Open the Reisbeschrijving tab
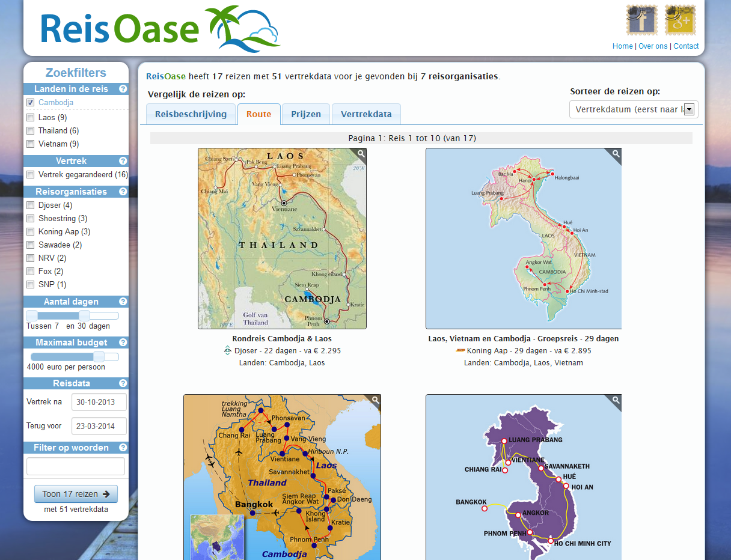This screenshot has height=560, width=731. coord(191,114)
